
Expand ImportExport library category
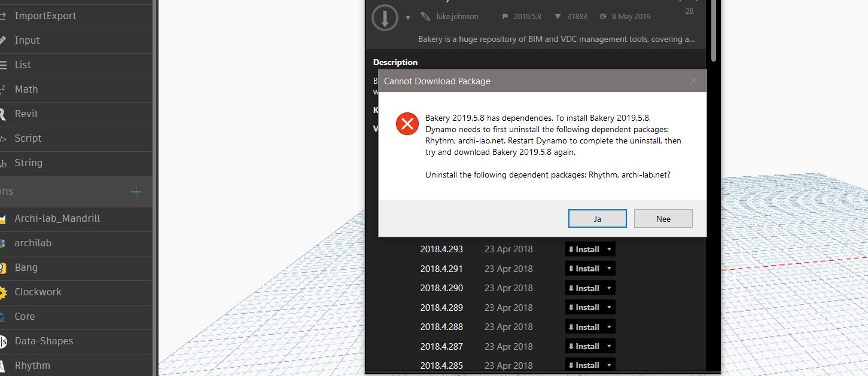pyautogui.click(x=76, y=16)
